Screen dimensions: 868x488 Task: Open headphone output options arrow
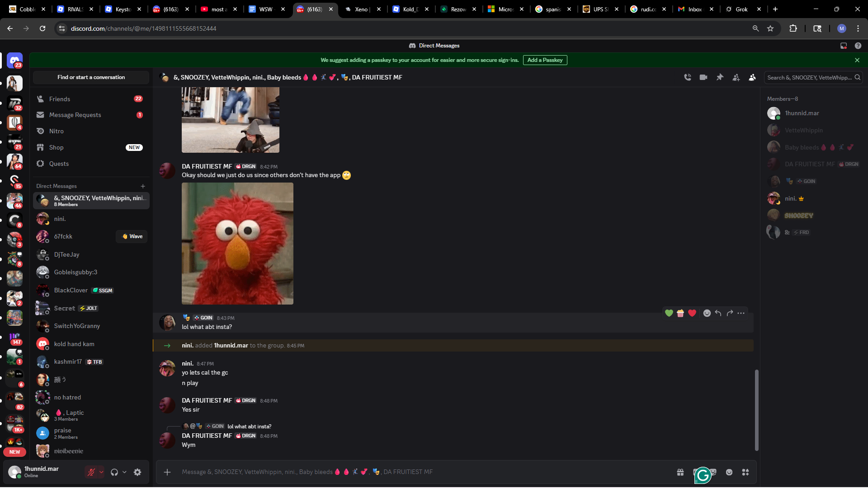pos(124,472)
